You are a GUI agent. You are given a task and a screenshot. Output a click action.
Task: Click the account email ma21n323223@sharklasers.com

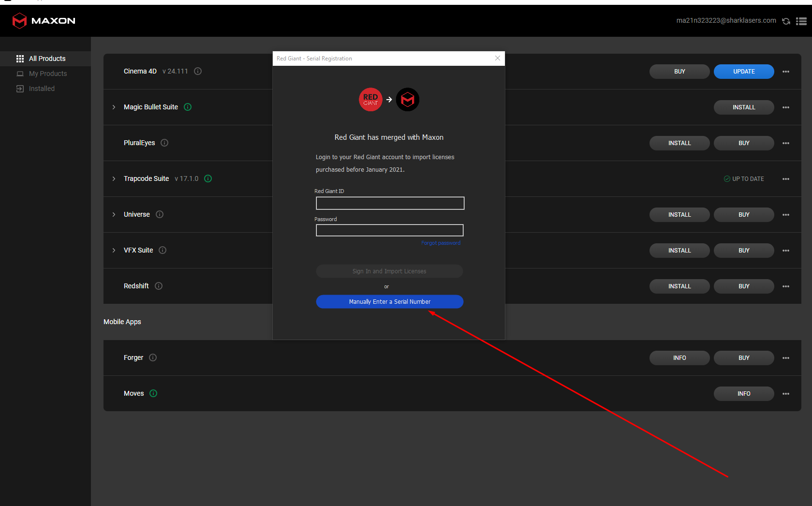pyautogui.click(x=726, y=20)
